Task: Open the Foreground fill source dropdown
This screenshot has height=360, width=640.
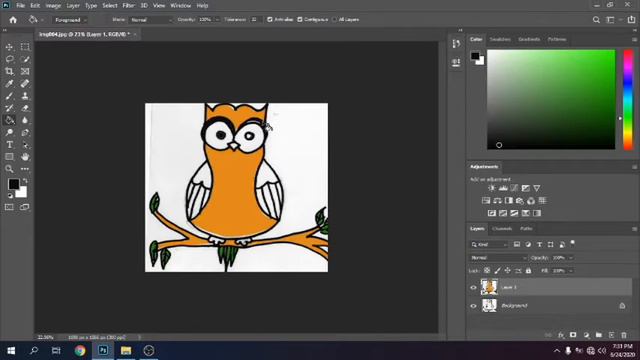Action: pyautogui.click(x=70, y=20)
